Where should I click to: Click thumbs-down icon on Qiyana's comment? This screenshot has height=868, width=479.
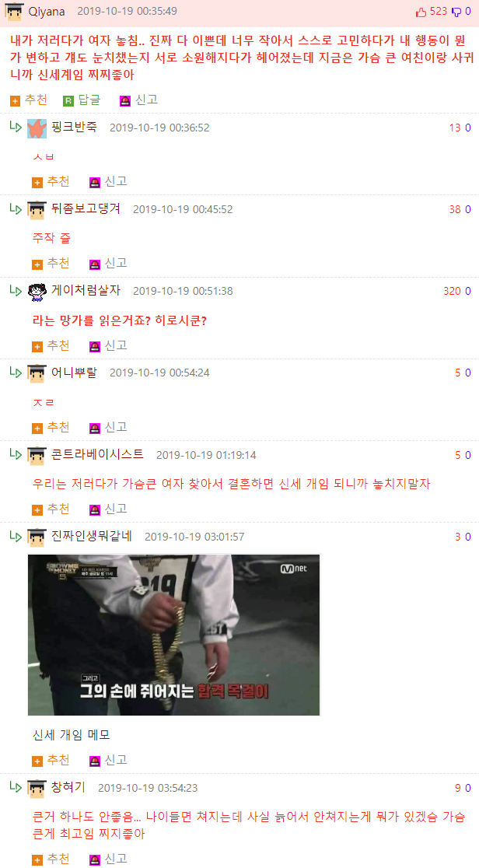(457, 12)
